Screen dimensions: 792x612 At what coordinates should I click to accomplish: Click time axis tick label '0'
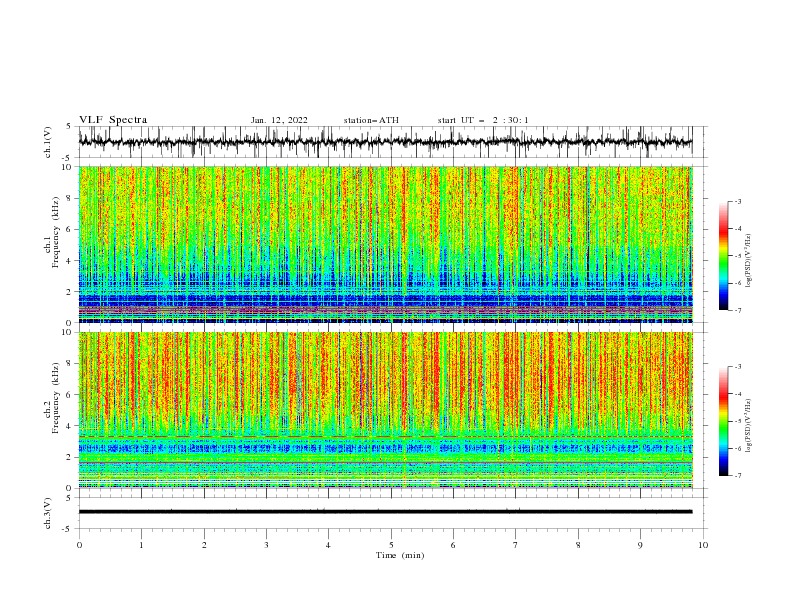click(79, 545)
